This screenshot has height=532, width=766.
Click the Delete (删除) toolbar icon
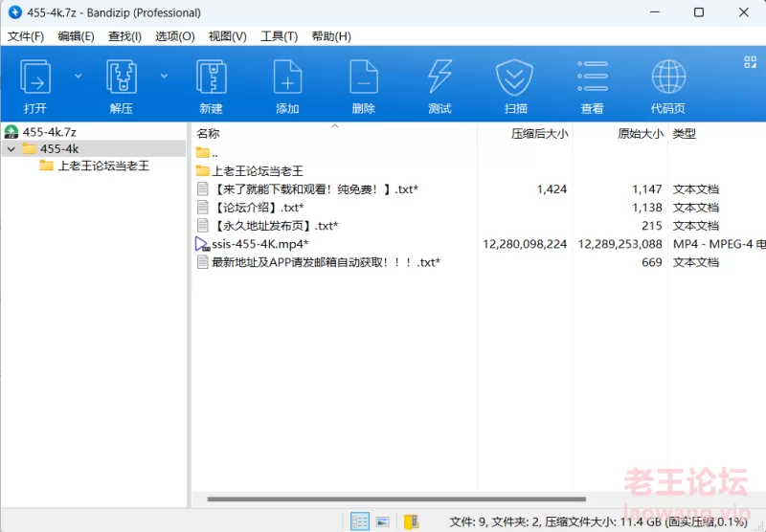pyautogui.click(x=364, y=77)
